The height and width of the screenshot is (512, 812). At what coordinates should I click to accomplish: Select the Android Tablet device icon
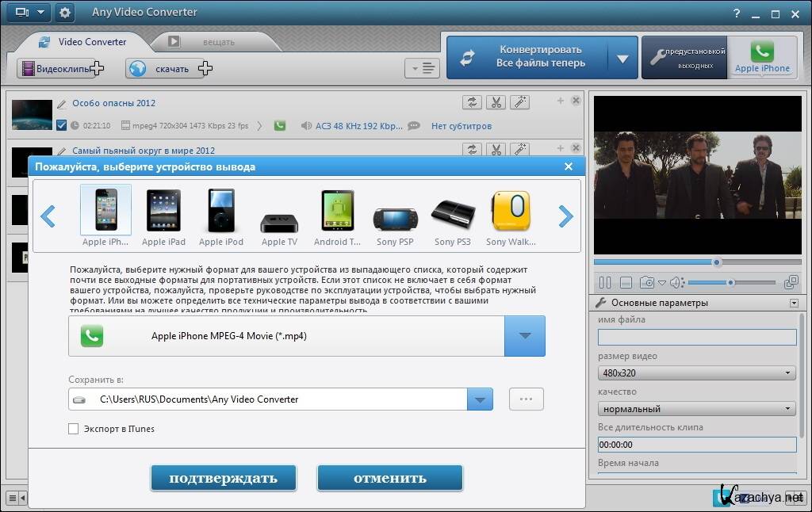pos(337,212)
